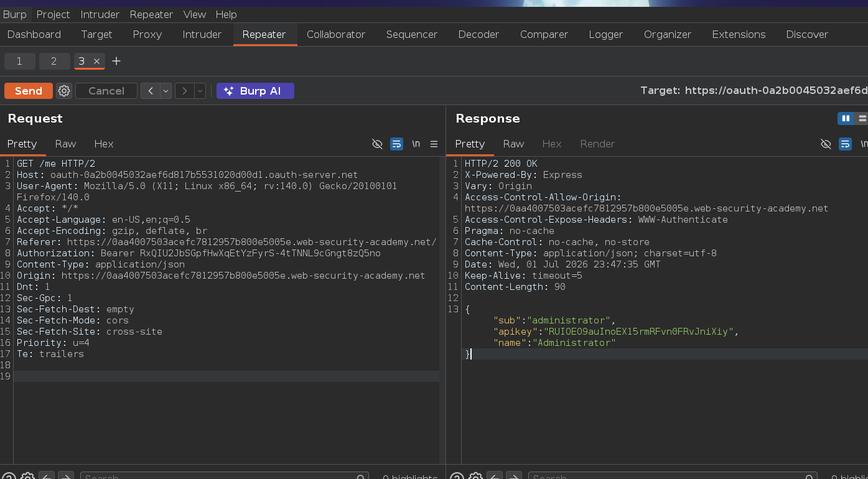868x479 pixels.
Task: Click the empty line 19 in request editor
Action: point(226,376)
